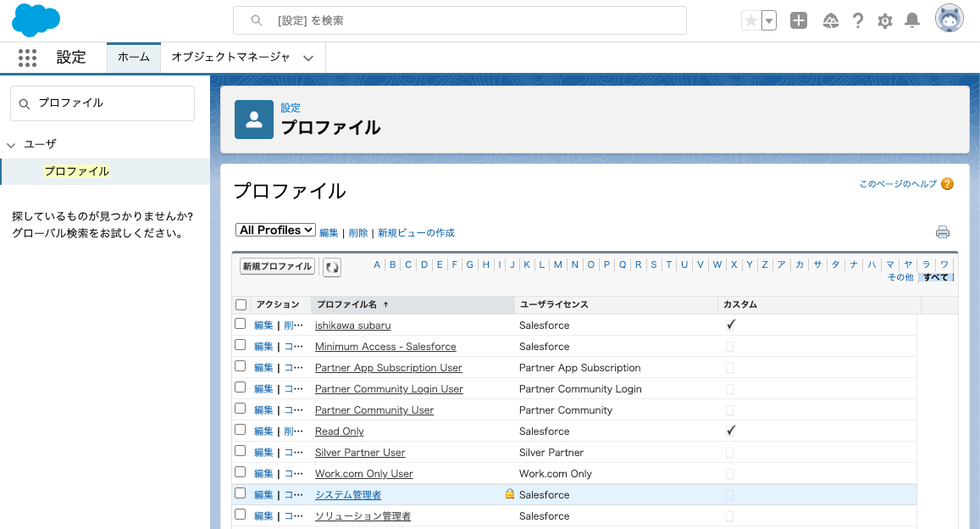Viewport: 980px width, 529px height.
Task: Sort by プロファイル名 column header
Action: pos(347,304)
